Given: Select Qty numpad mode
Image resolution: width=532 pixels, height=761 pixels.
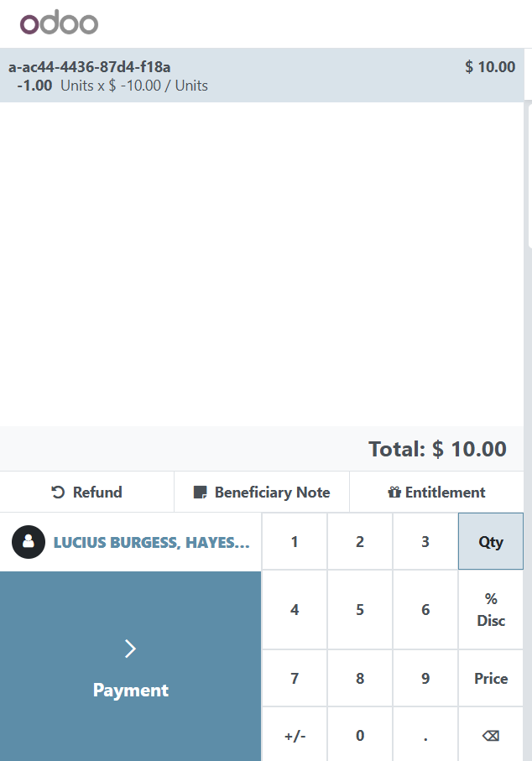Looking at the screenshot, I should point(491,542).
